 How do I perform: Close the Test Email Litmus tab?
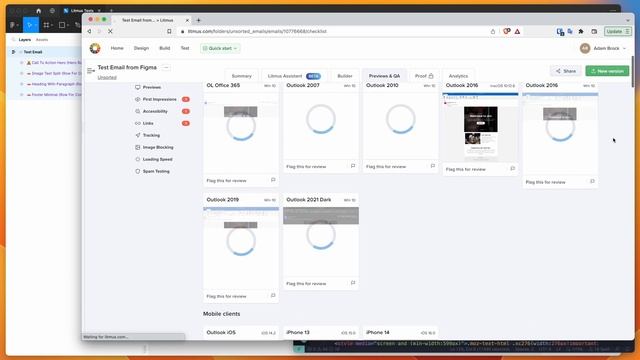pyautogui.click(x=187, y=20)
